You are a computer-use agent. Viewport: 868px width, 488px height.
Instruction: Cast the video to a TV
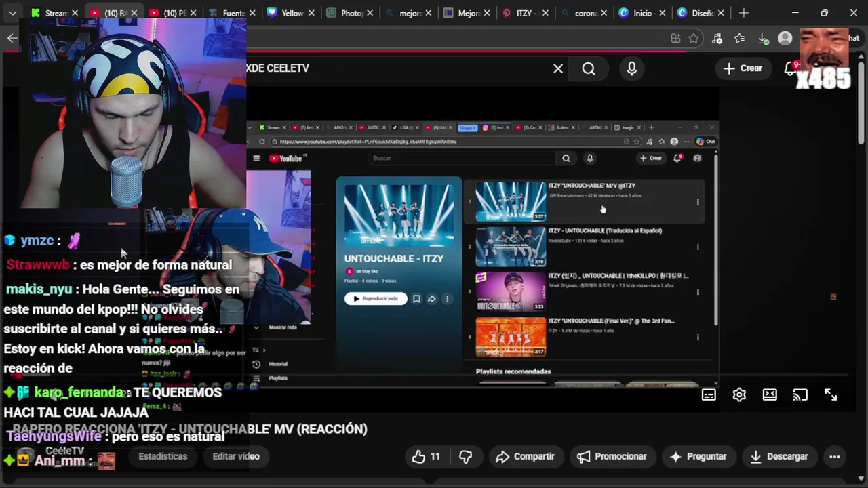pyautogui.click(x=800, y=395)
